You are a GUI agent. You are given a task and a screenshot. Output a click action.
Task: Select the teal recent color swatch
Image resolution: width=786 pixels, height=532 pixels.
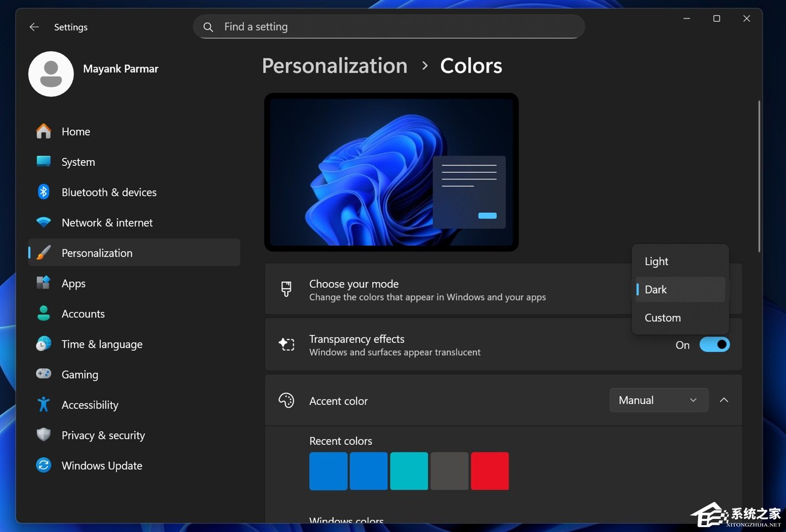[x=409, y=471]
